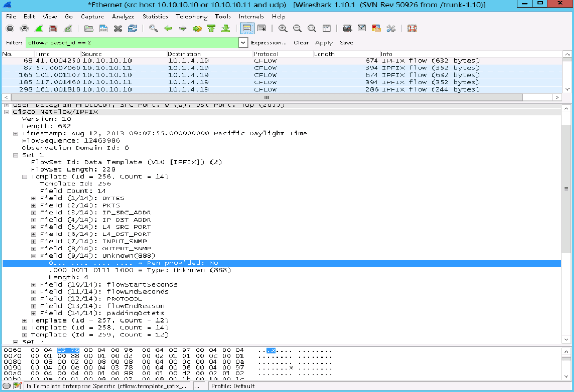Reload this capture file
This screenshot has height=392, width=574.
coord(133,28)
